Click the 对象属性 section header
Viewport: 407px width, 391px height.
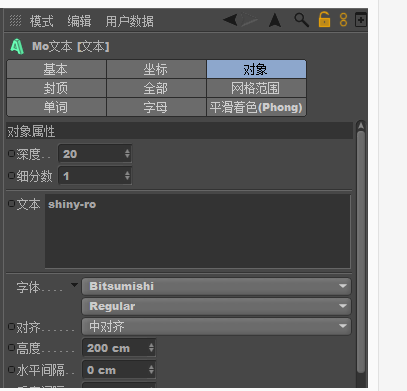pyautogui.click(x=180, y=131)
